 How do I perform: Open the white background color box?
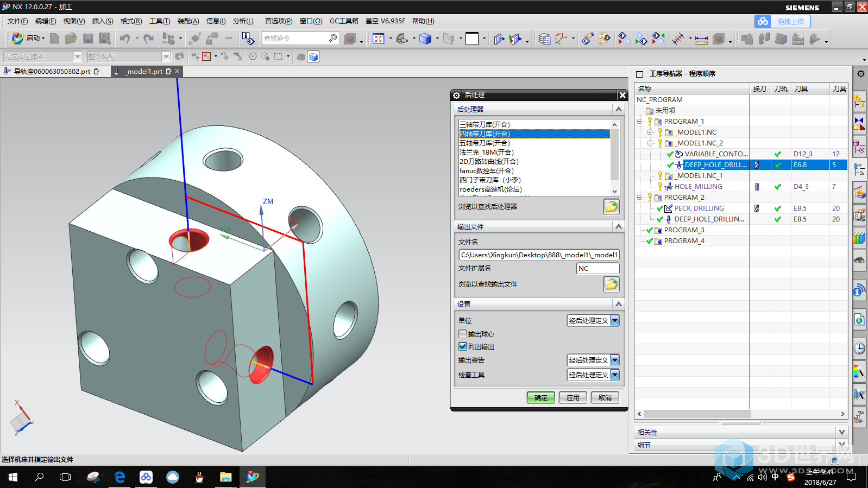click(x=472, y=39)
